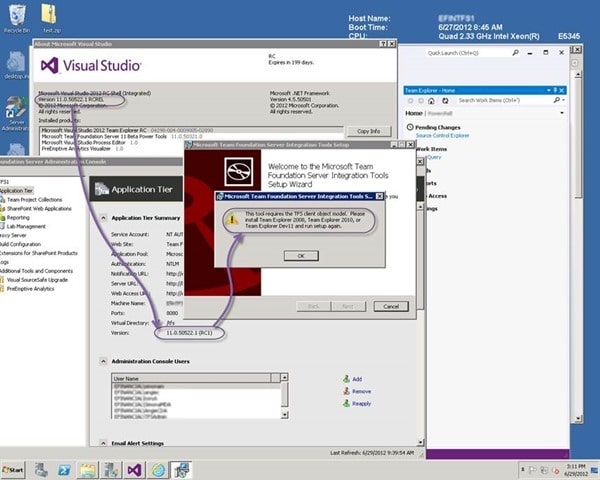Pin the Team Explorer panel with auto-hide pin
Screen dimensions: 600x480
555,90
